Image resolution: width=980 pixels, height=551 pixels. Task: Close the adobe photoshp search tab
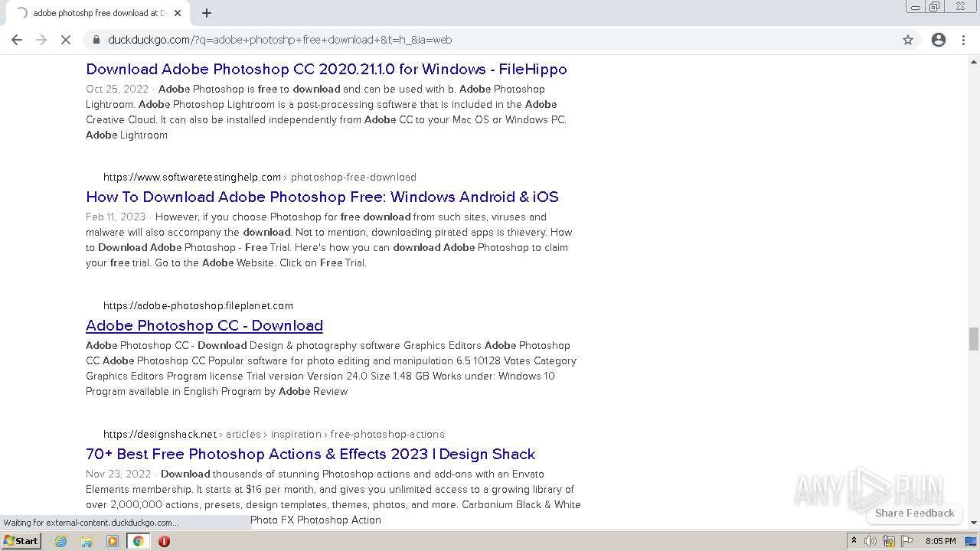pos(178,13)
